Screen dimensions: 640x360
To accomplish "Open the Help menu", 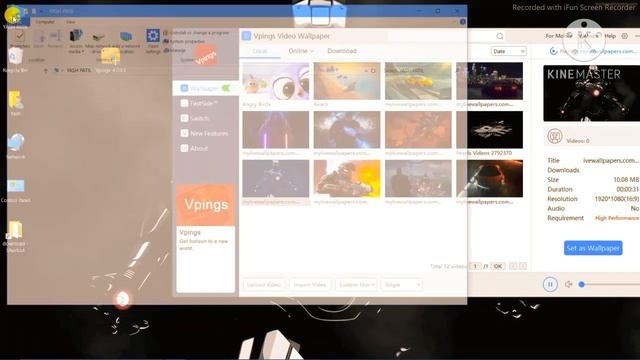I will coord(610,36).
